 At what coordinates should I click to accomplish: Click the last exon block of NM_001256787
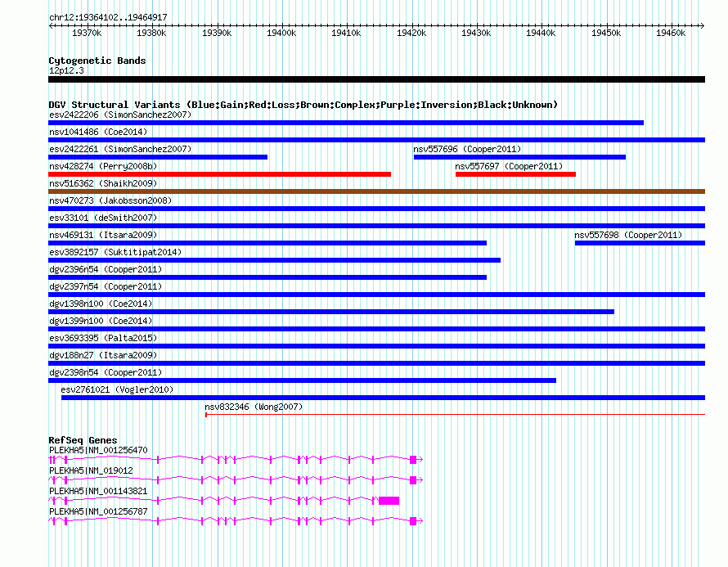pyautogui.click(x=413, y=521)
